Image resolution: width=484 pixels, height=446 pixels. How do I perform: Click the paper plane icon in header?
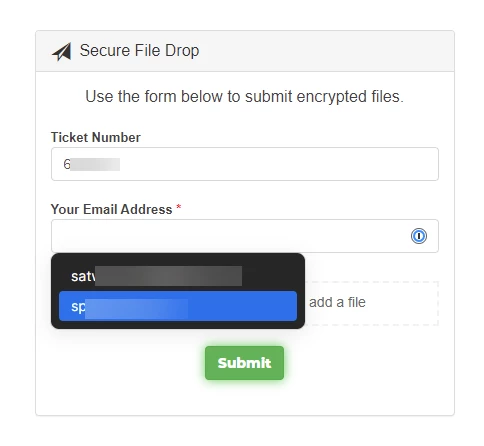pyautogui.click(x=62, y=51)
